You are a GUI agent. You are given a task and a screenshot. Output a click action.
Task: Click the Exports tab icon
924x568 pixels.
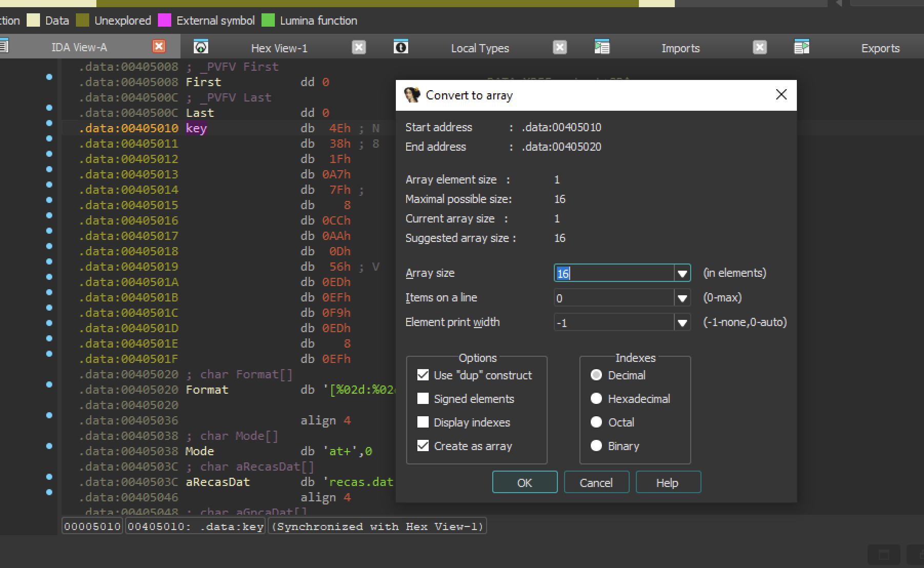click(x=801, y=47)
